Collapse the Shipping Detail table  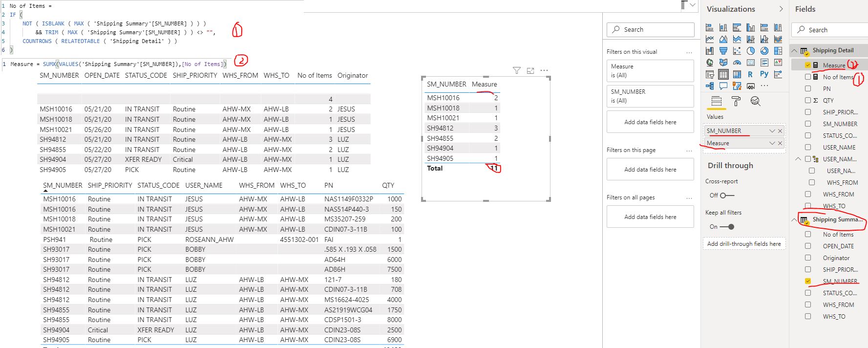click(794, 50)
